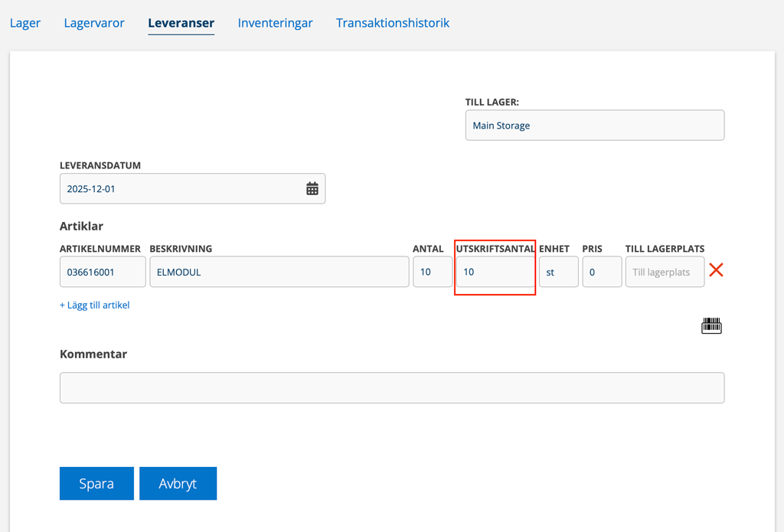Screen dimensions: 784x532
Task: Focus the Leveransdatum date field
Action: [x=180, y=188]
